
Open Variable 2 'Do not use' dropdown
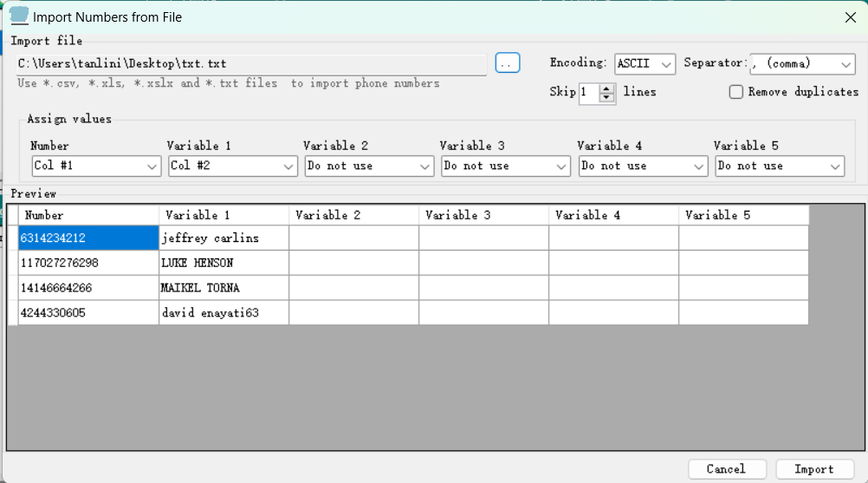coord(369,166)
